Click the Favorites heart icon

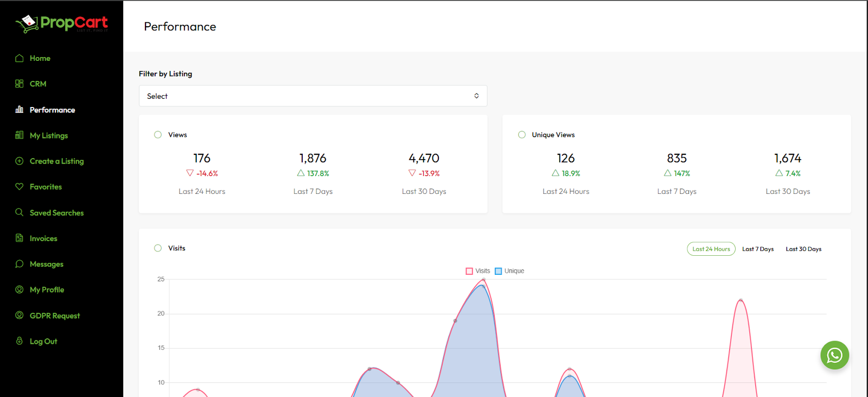pyautogui.click(x=20, y=186)
